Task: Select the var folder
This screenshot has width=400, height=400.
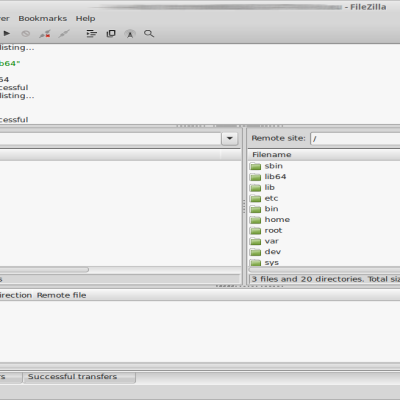Action: [271, 241]
